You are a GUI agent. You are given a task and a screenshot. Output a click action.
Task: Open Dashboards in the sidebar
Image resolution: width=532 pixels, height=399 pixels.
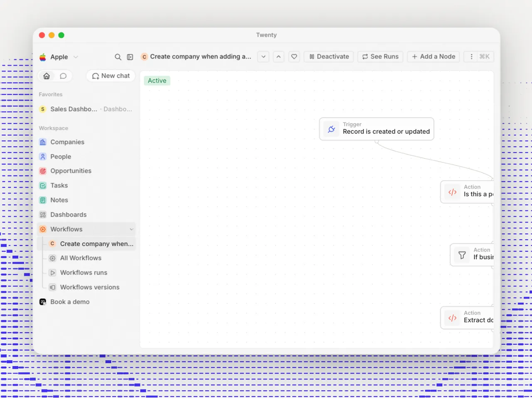point(86,214)
